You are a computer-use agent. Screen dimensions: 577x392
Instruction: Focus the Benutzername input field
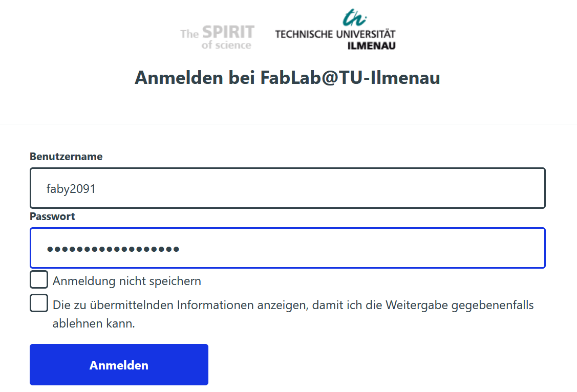click(x=287, y=188)
